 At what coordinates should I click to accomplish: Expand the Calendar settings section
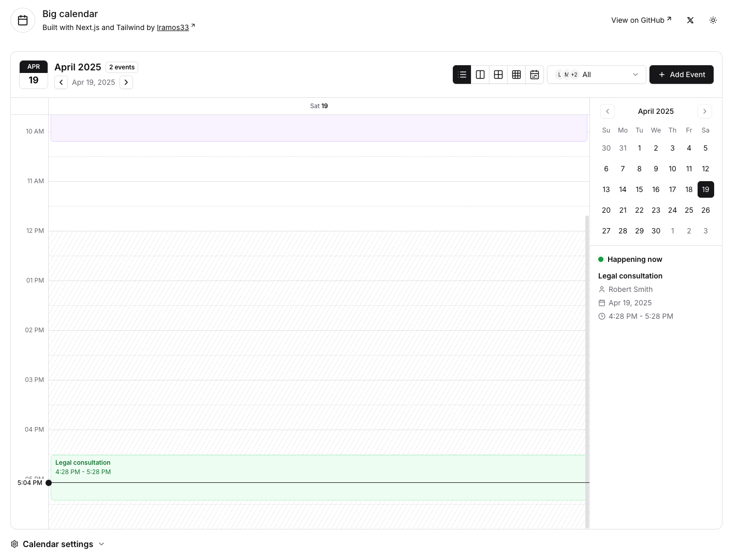pyautogui.click(x=58, y=544)
